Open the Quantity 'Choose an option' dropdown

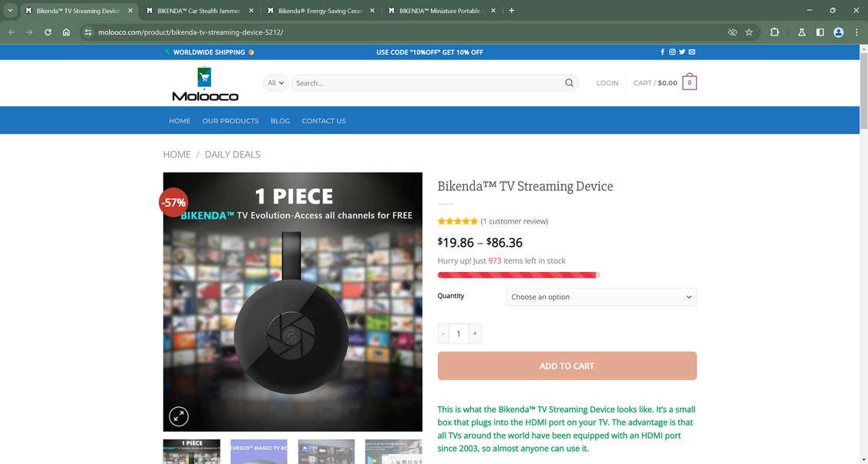point(601,297)
